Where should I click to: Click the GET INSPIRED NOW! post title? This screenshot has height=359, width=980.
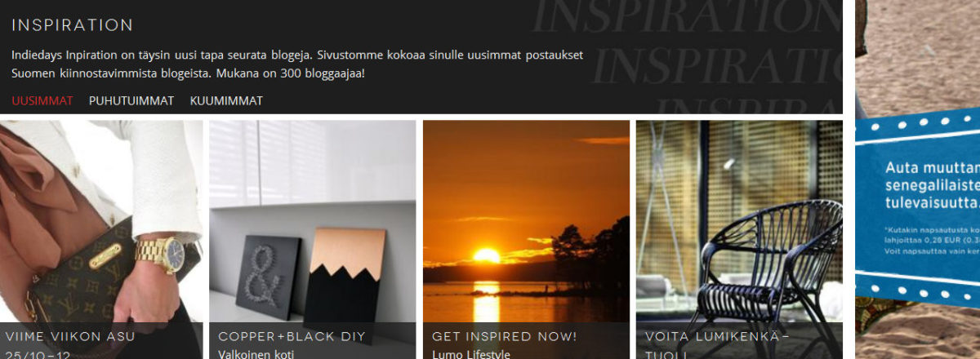[x=505, y=336]
